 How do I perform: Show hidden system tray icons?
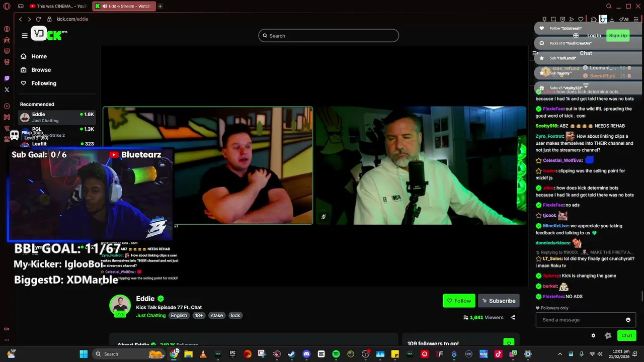click(x=560, y=354)
